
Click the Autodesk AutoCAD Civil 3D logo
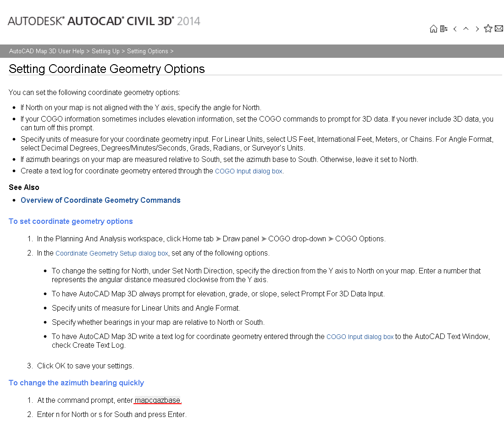click(x=103, y=21)
